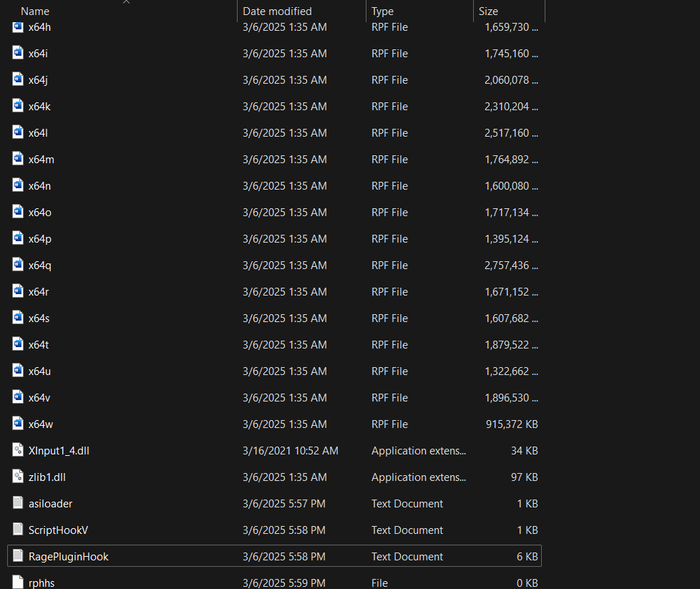
Task: Select the zlib1.dll icon
Action: (19, 477)
